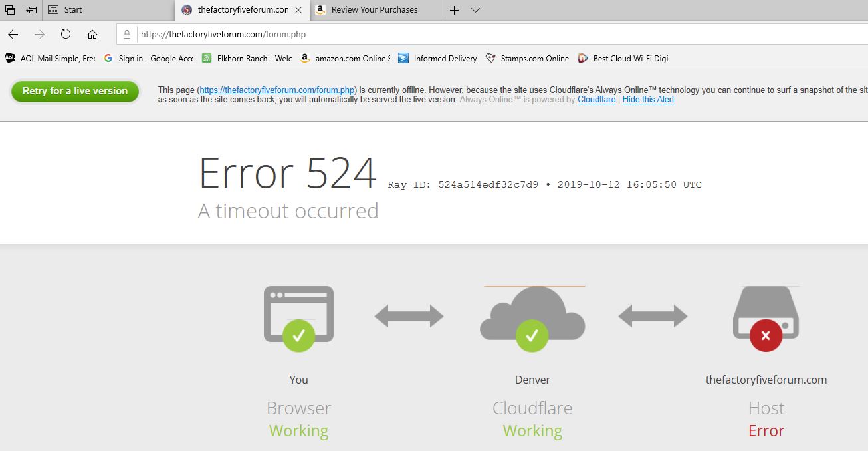Open Best Cloud Wi-Fi bookmark

(x=623, y=59)
